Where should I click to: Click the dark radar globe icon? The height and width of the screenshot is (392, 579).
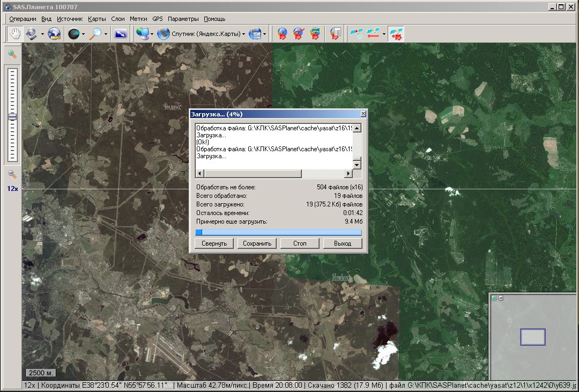74,34
